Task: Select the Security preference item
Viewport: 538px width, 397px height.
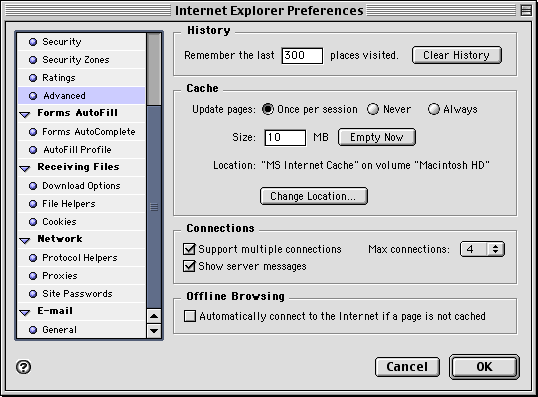Action: click(82, 42)
